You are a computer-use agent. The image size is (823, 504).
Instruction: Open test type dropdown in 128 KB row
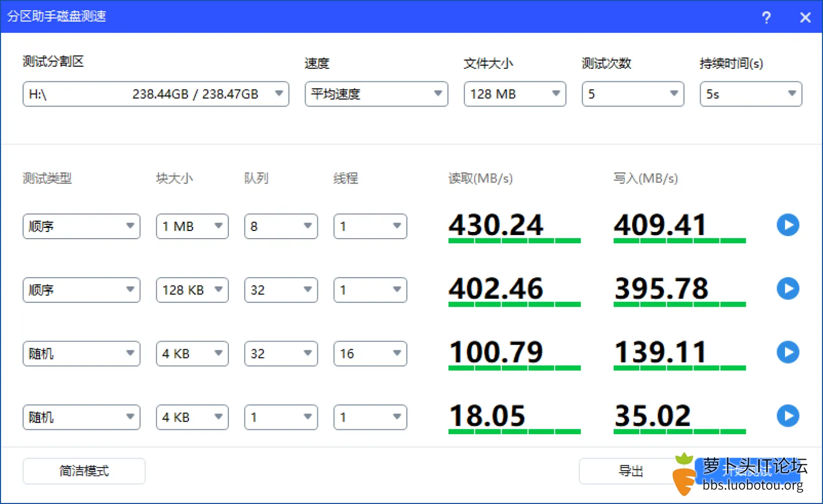(x=81, y=290)
